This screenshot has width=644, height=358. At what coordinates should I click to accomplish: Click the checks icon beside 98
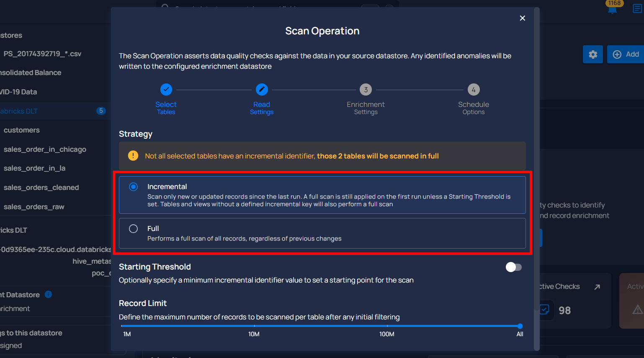click(544, 310)
